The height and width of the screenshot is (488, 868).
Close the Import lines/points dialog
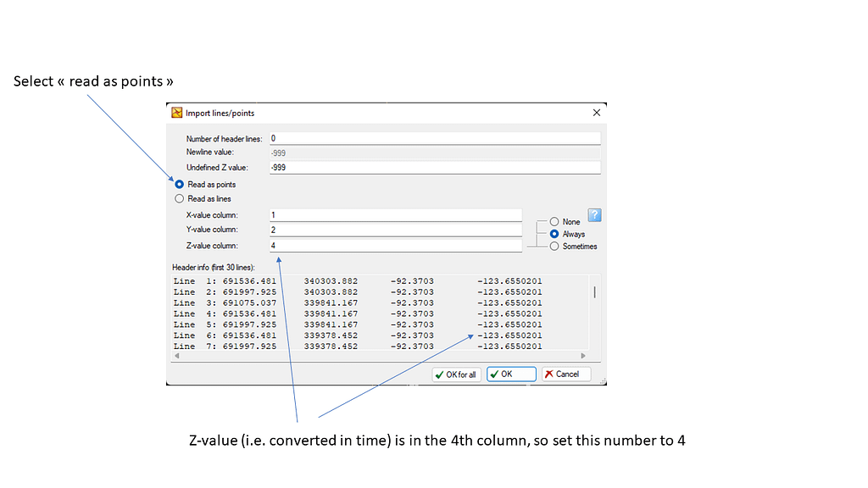pyautogui.click(x=596, y=113)
